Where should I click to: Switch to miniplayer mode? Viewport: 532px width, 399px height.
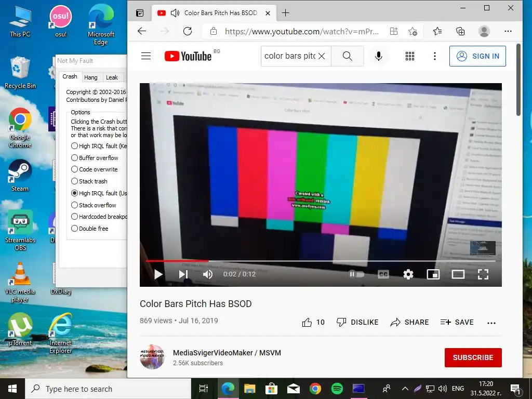(x=433, y=274)
